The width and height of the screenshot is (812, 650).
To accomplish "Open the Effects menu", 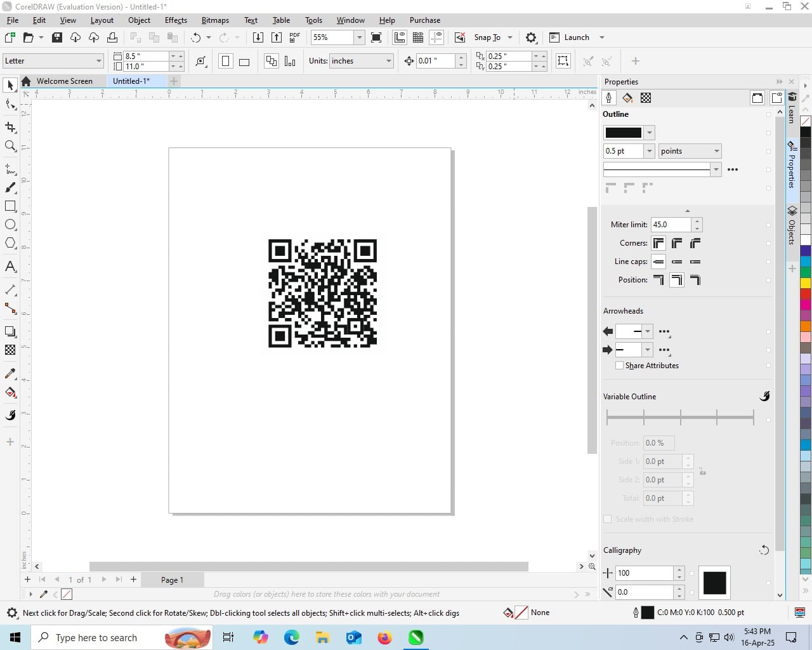I will point(176,20).
